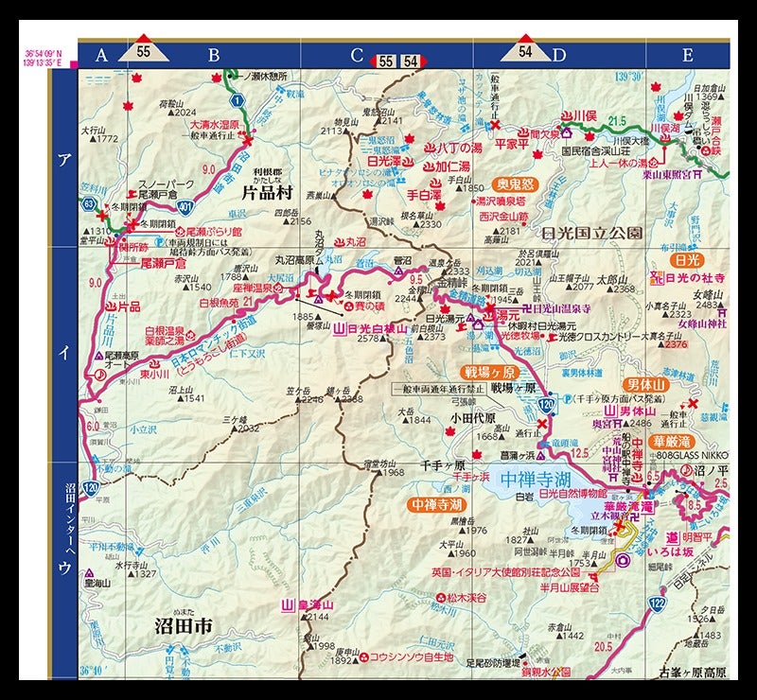
Task: Click the hot spring icon beside 加仁湯
Action: tap(430, 167)
